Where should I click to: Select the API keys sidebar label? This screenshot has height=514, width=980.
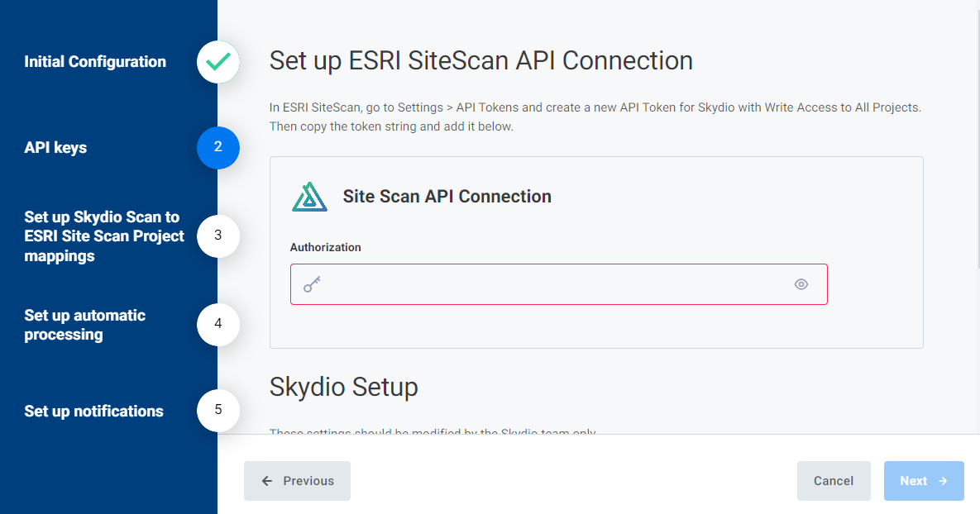(x=55, y=148)
